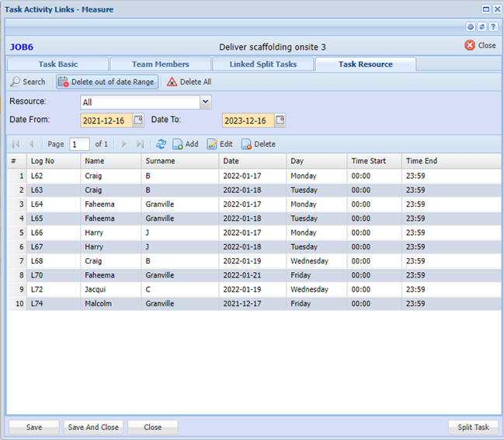Viewport: 504px width, 440px height.
Task: Click the Search magnifier button
Action: pos(28,82)
